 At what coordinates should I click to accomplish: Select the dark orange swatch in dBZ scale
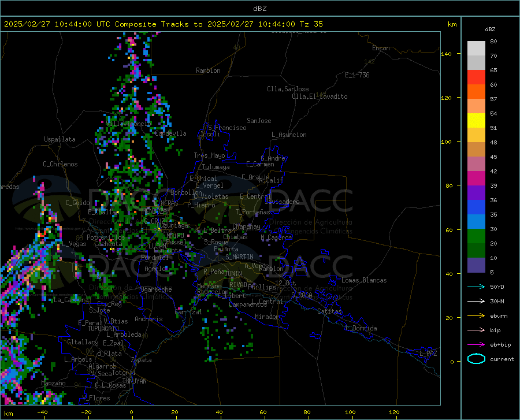click(476, 92)
